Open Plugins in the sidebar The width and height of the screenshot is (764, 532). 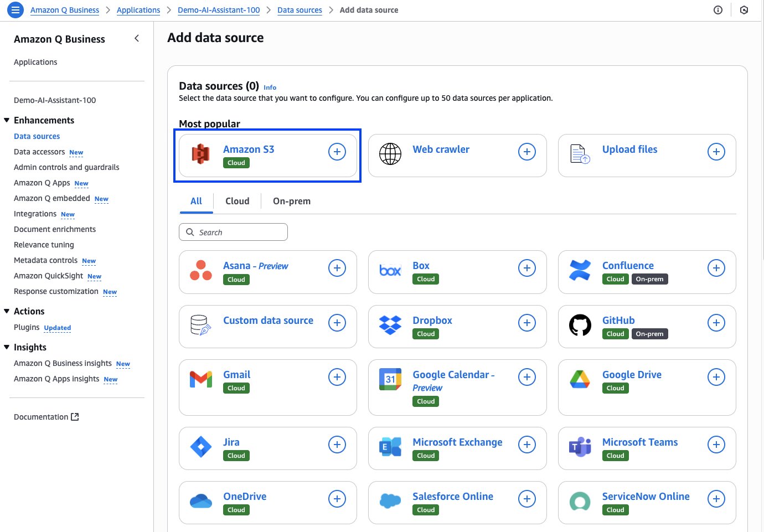point(27,327)
